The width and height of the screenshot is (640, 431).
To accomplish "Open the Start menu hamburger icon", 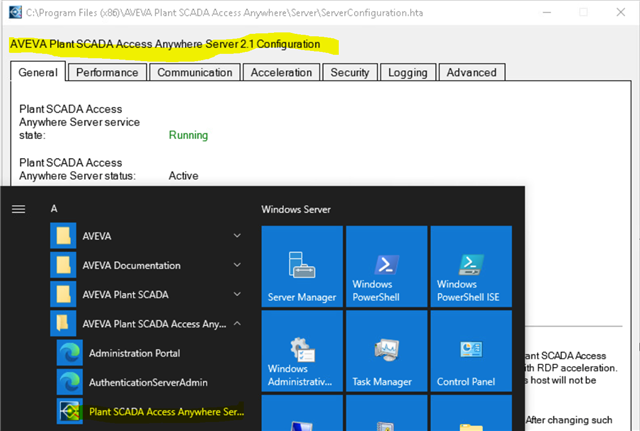I will point(18,209).
